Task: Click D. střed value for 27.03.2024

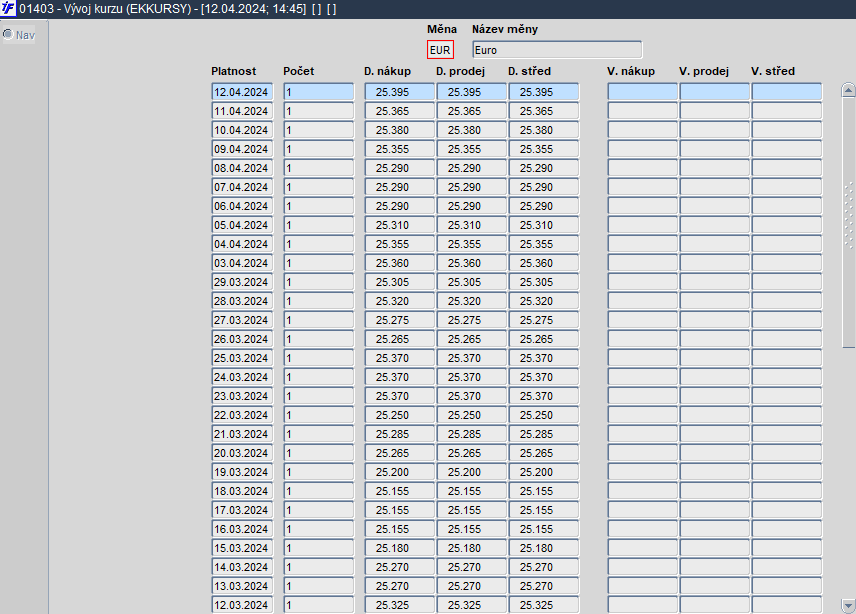Action: coord(544,320)
